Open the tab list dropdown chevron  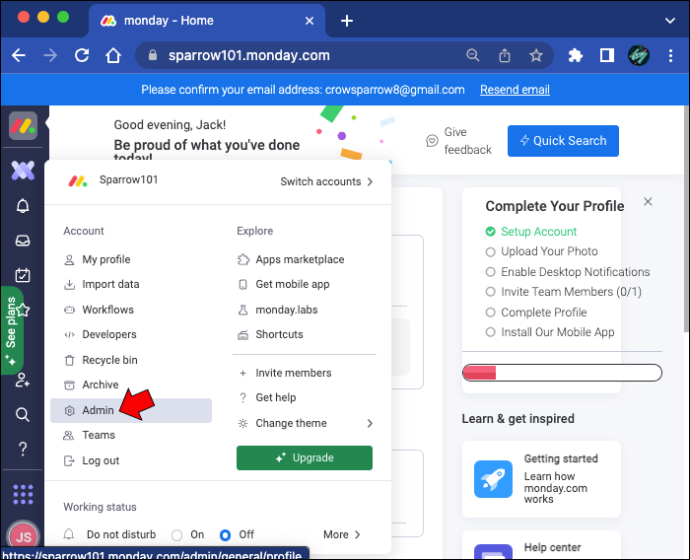click(670, 21)
